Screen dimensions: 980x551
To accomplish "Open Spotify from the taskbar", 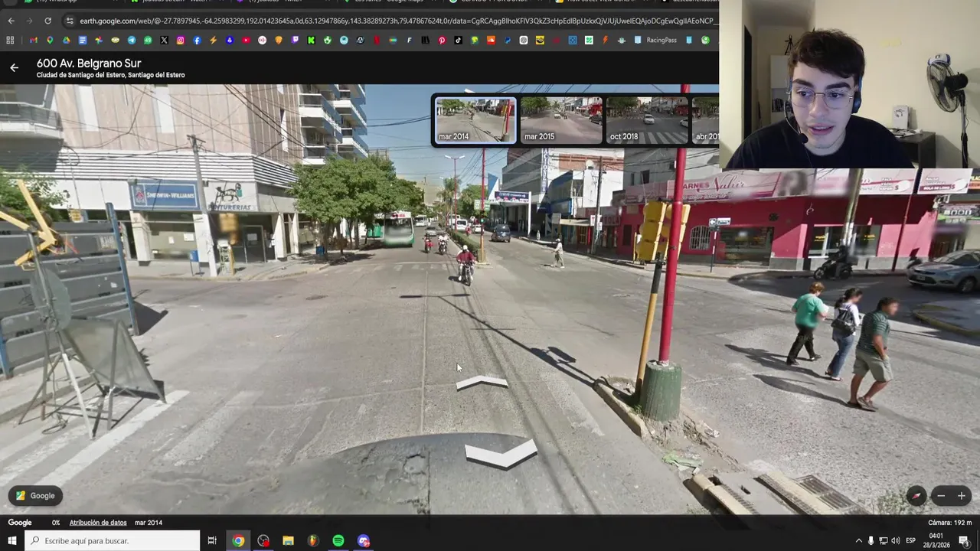I will [338, 541].
